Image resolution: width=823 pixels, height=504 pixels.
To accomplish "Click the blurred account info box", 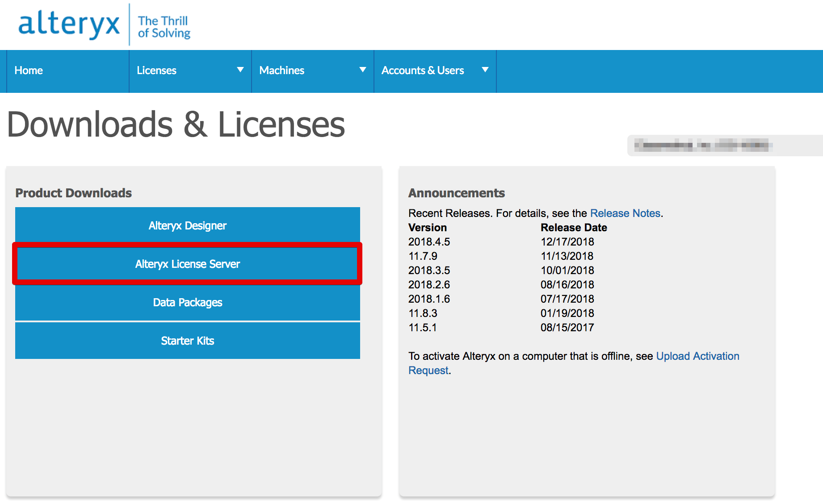I will (724, 145).
